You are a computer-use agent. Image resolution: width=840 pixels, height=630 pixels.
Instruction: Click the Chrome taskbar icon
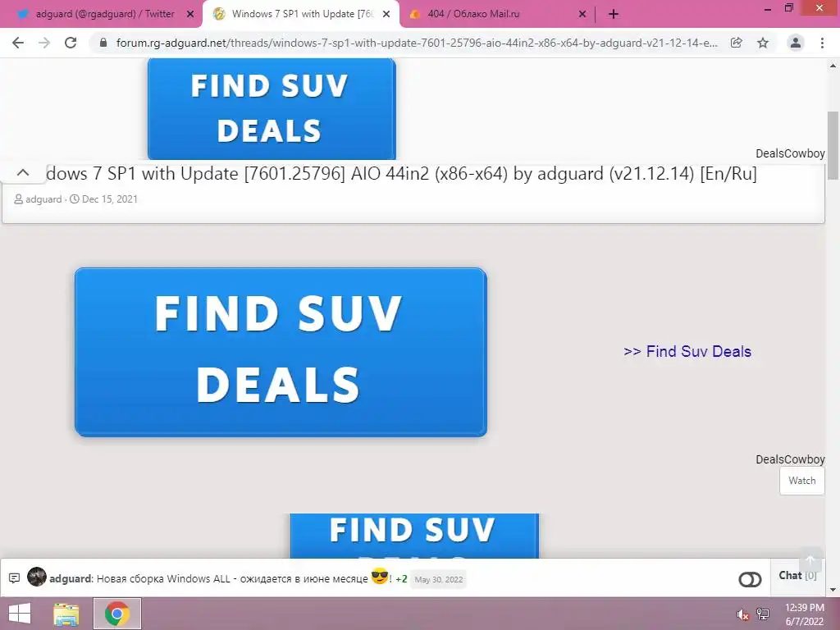[117, 614]
